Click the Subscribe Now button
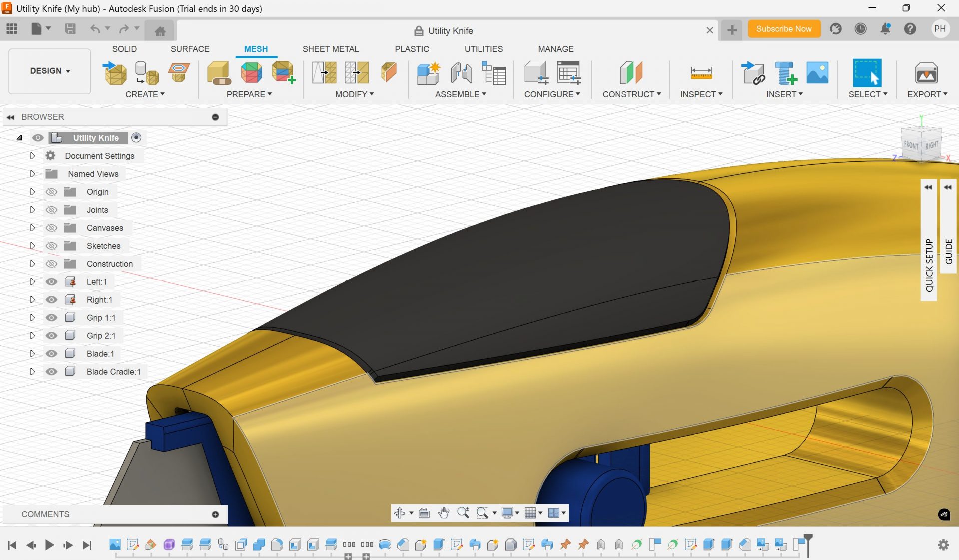This screenshot has height=560, width=959. coord(784,29)
